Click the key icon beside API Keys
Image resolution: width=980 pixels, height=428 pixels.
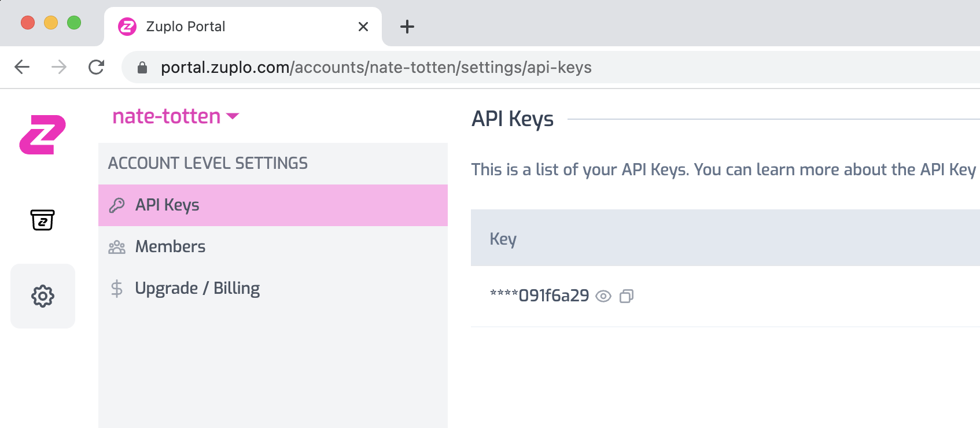[117, 205]
